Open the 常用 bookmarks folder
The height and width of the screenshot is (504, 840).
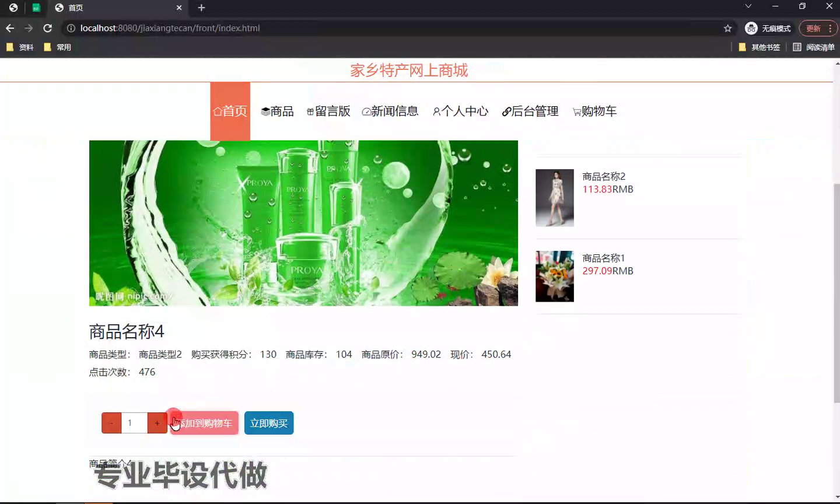(57, 47)
